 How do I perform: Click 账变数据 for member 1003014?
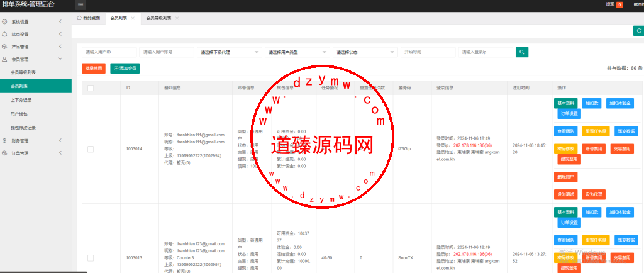click(626, 131)
